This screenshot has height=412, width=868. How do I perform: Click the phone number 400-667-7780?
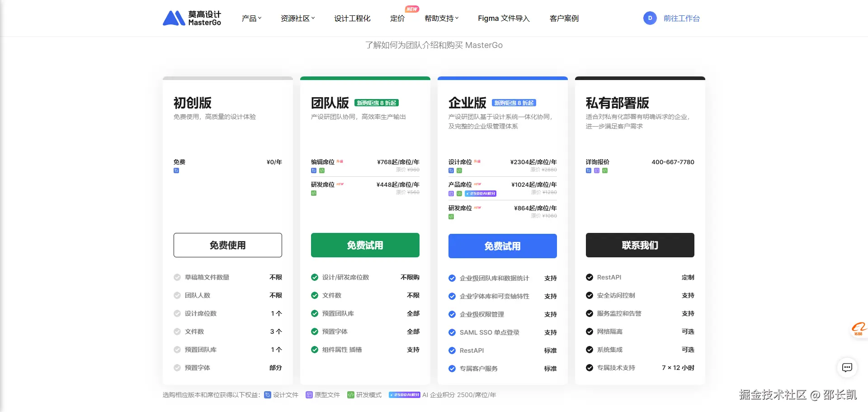(x=673, y=162)
